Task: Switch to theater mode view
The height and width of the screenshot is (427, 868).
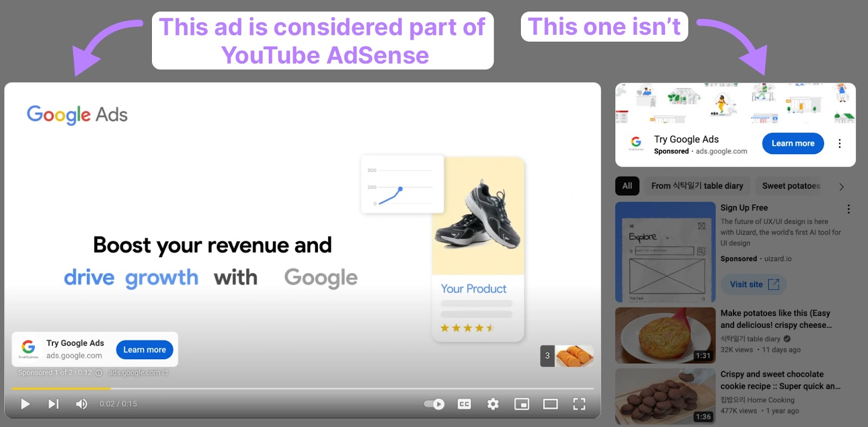Action: pos(550,404)
